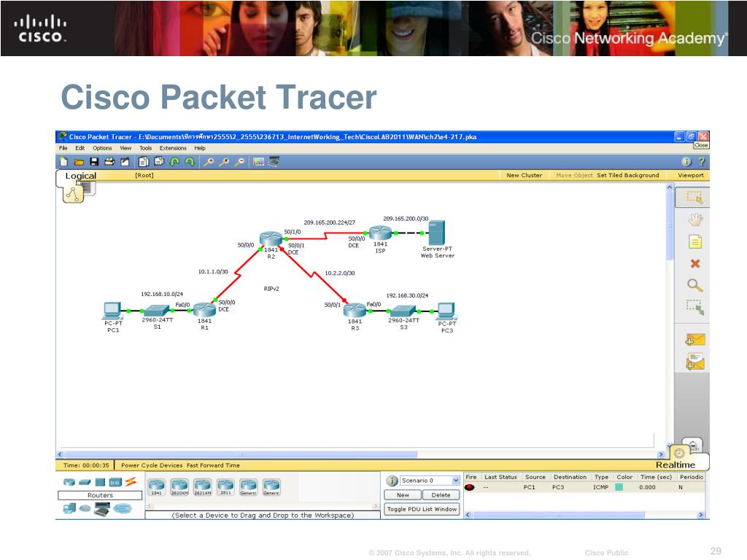Screen dimensions: 747x560
Task: Click Power Cycle Devices
Action: [x=152, y=465]
